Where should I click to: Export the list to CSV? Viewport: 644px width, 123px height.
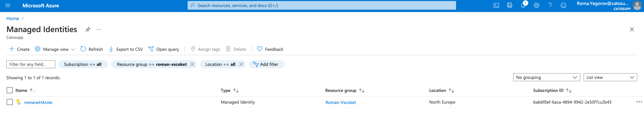[126, 49]
